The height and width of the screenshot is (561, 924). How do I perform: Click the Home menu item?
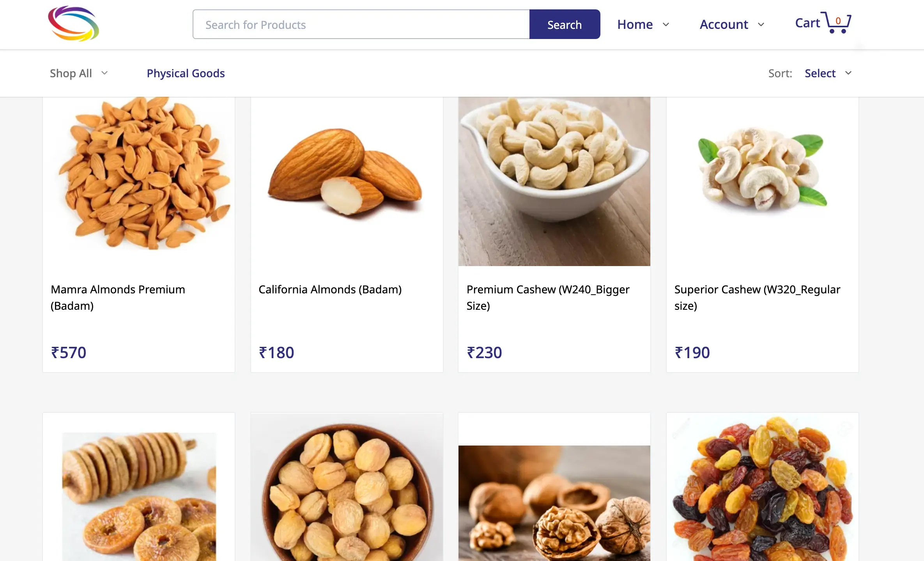tap(635, 25)
